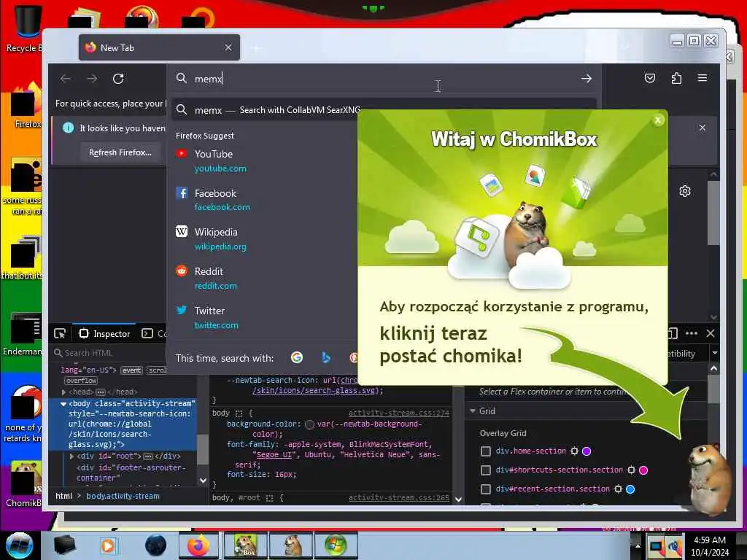Click the overflow badge
The height and width of the screenshot is (560, 747).
tap(82, 381)
